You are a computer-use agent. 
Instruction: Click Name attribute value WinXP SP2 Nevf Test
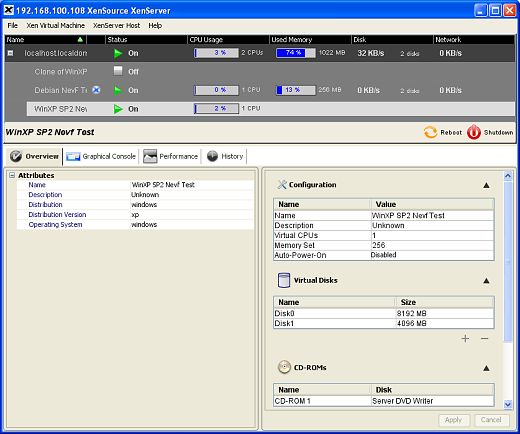pyautogui.click(x=163, y=185)
